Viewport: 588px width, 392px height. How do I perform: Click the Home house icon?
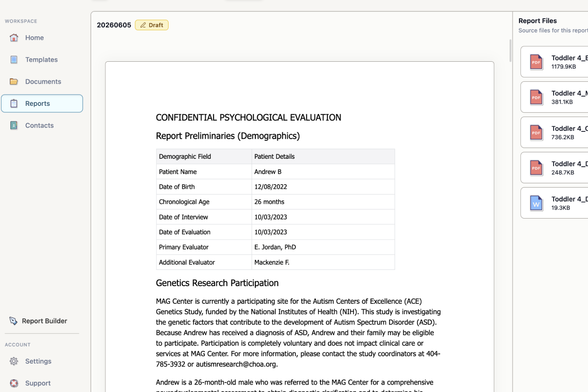[14, 38]
